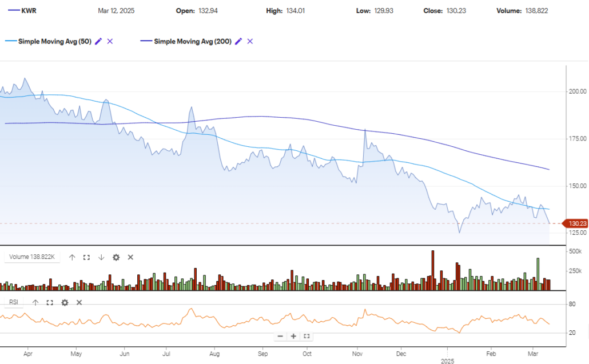Select the Simple Moving Avg (200) label

193,41
